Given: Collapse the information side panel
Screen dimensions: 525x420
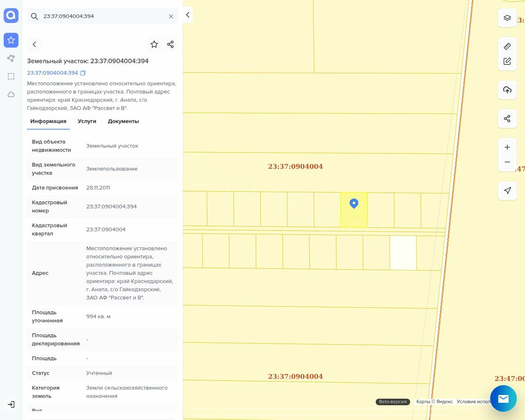Looking at the screenshot, I should click(187, 15).
